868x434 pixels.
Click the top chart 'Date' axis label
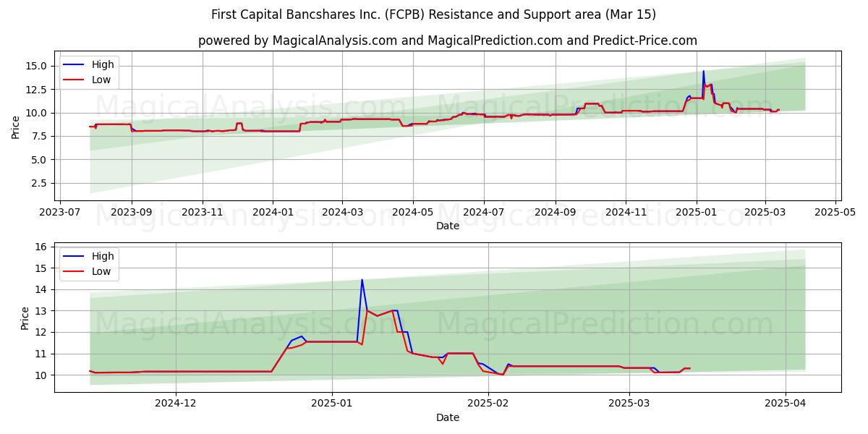(x=448, y=226)
